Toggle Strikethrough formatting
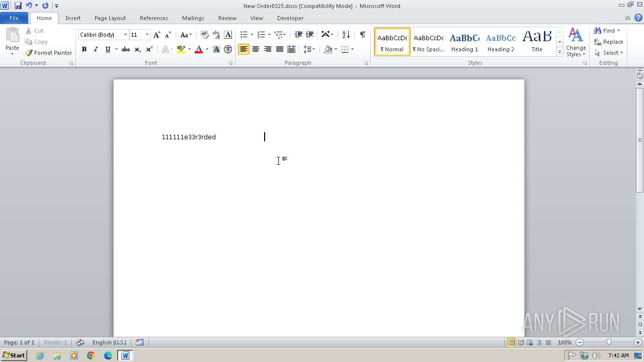 126,49
